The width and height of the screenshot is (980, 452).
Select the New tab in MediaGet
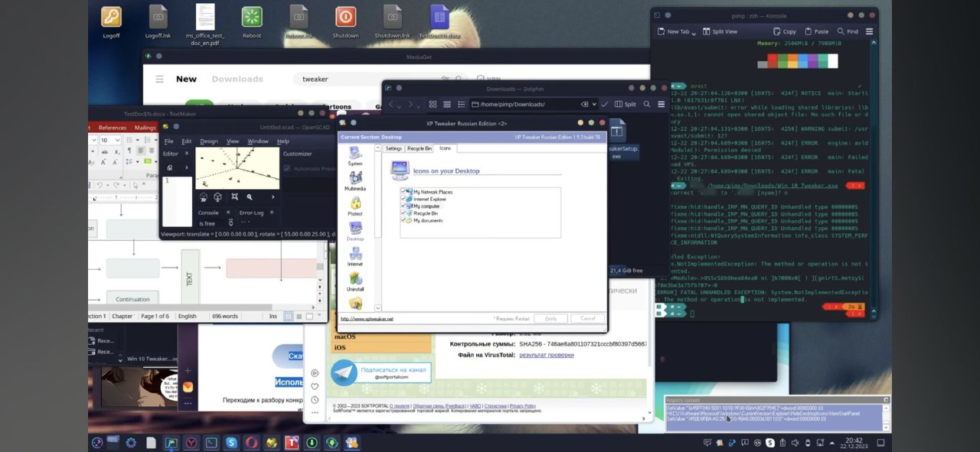(x=186, y=79)
